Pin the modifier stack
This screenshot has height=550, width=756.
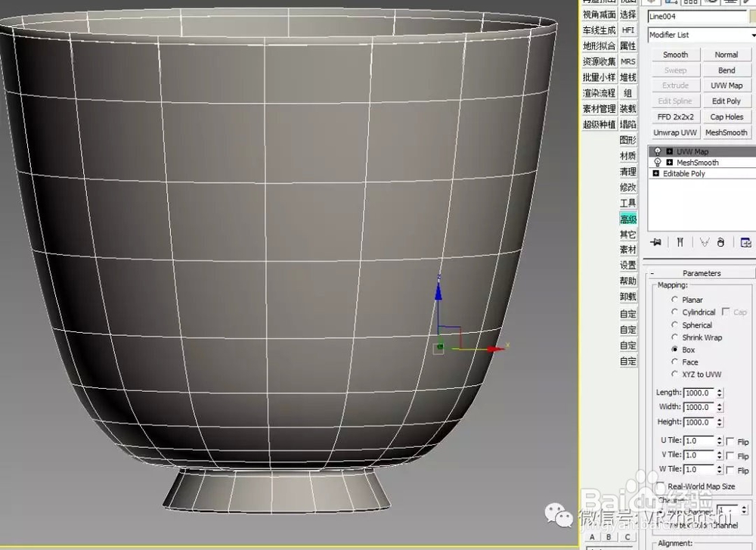[655, 242]
